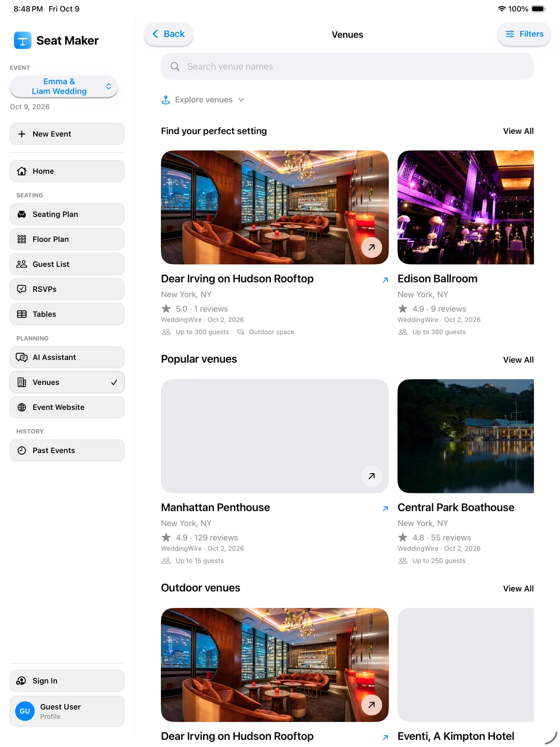This screenshot has height=747, width=560.
Task: Click the Past Events clock icon
Action: tap(22, 451)
